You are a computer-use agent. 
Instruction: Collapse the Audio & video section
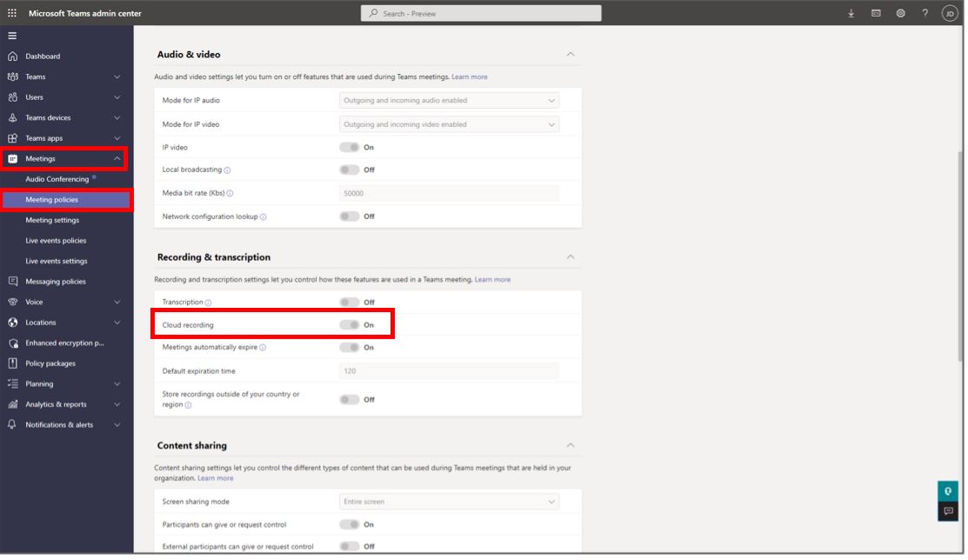pyautogui.click(x=571, y=53)
